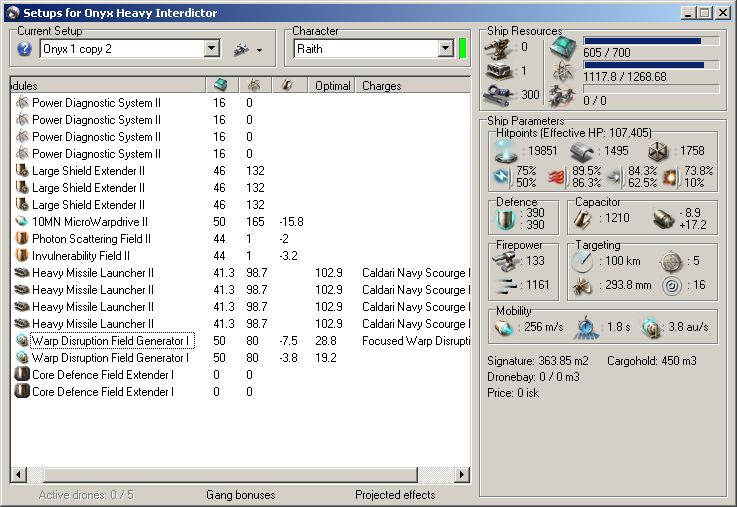Click the velocity icon showing 256 m/s
This screenshot has height=507, width=737.
click(x=504, y=327)
